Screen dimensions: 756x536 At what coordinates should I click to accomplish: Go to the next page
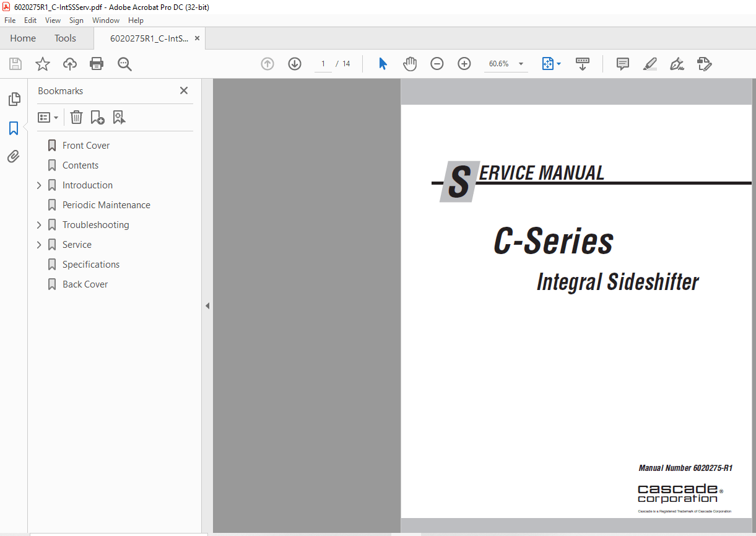(294, 64)
